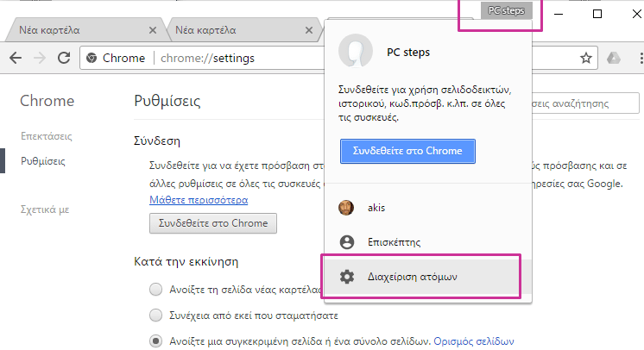Viewport: 644px width, 350px height.
Task: Click the PC steps profile avatar in popup
Action: (x=356, y=51)
